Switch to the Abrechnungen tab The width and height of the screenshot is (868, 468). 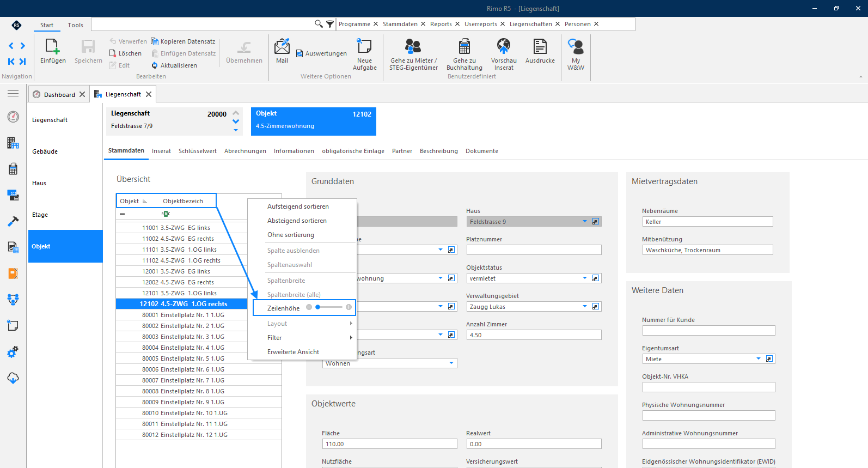245,151
